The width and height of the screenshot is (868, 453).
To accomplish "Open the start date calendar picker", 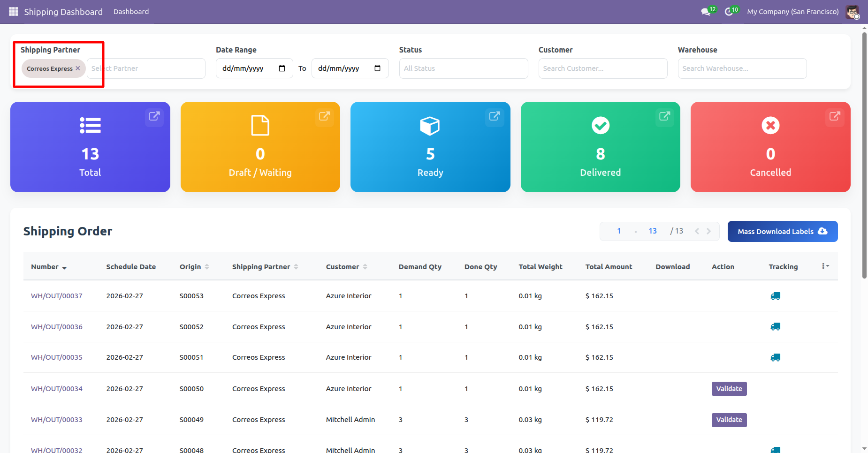I will [282, 68].
